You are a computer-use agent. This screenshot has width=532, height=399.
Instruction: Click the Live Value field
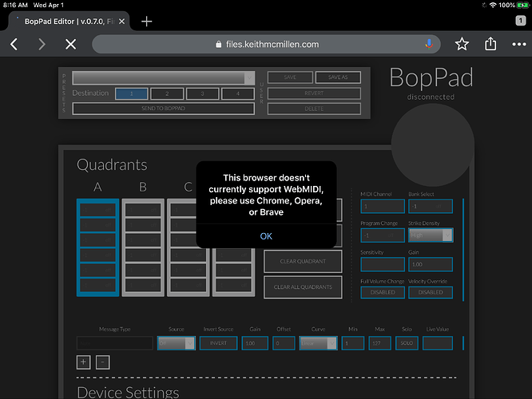tap(438, 343)
